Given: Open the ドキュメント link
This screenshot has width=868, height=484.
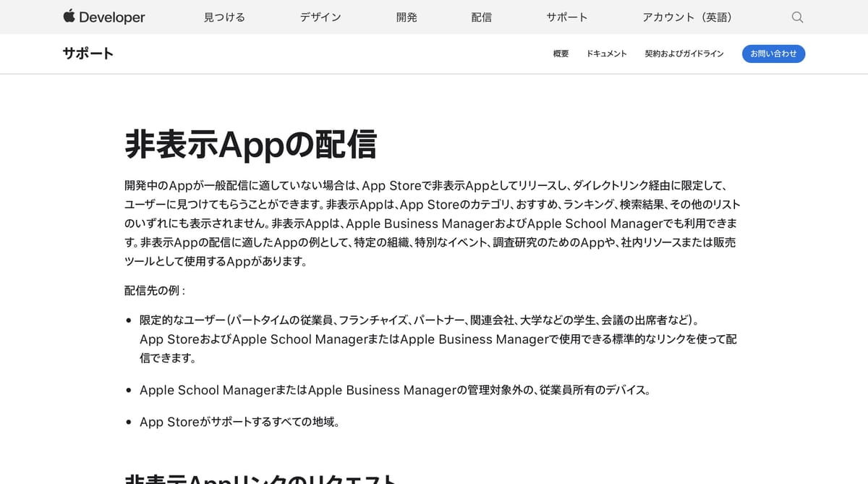Looking at the screenshot, I should [607, 54].
